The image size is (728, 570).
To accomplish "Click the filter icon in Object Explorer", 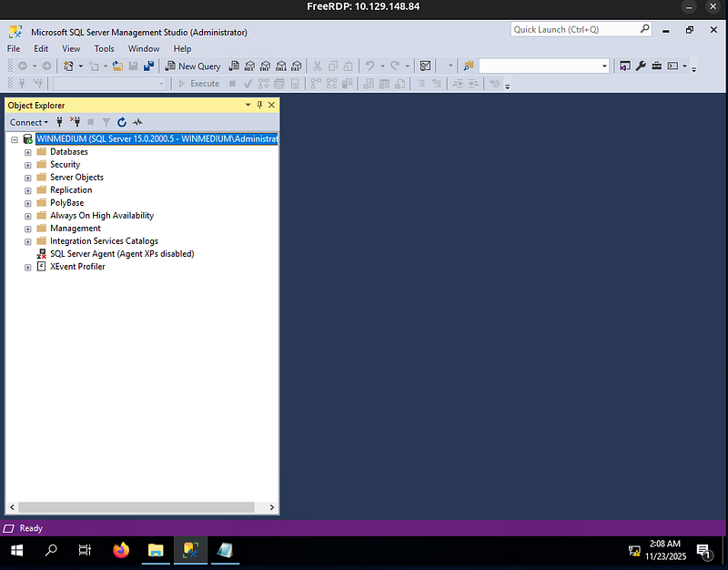I will tap(106, 122).
